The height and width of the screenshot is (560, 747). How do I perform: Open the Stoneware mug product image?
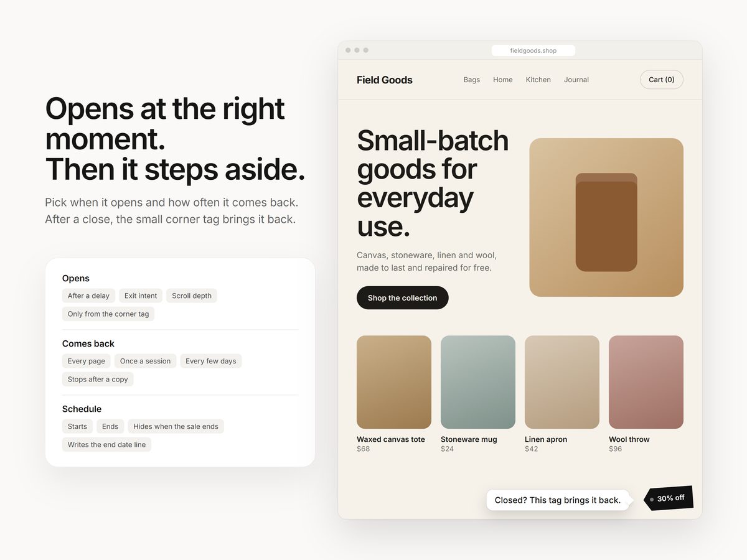click(x=478, y=382)
